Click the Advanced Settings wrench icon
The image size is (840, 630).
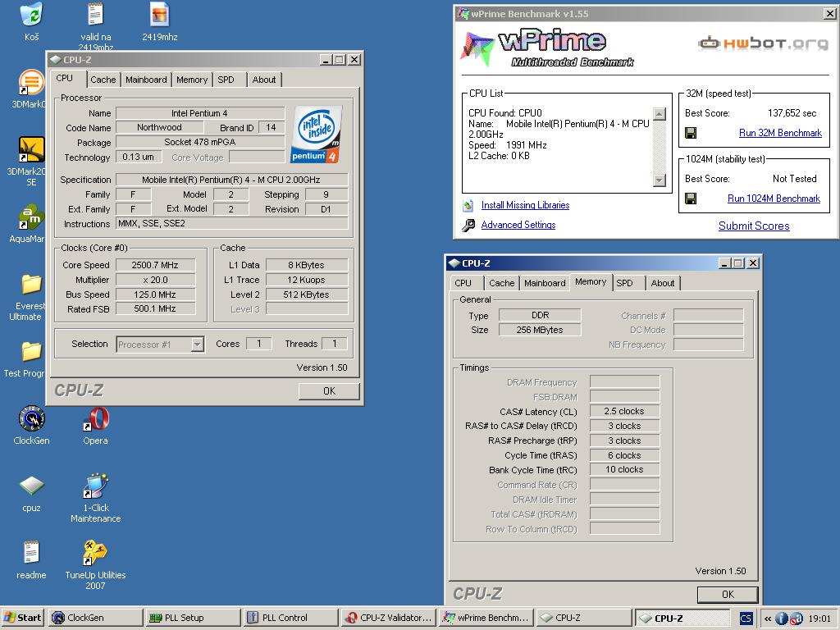click(468, 225)
